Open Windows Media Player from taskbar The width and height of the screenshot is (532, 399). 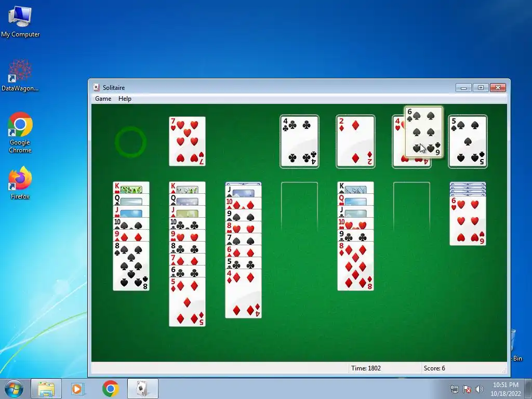point(78,389)
